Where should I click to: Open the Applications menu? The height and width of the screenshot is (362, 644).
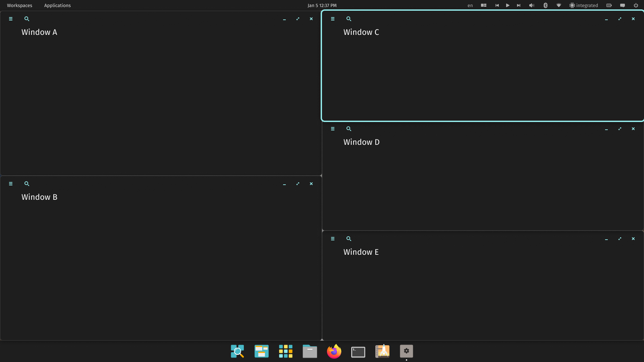[x=57, y=5]
